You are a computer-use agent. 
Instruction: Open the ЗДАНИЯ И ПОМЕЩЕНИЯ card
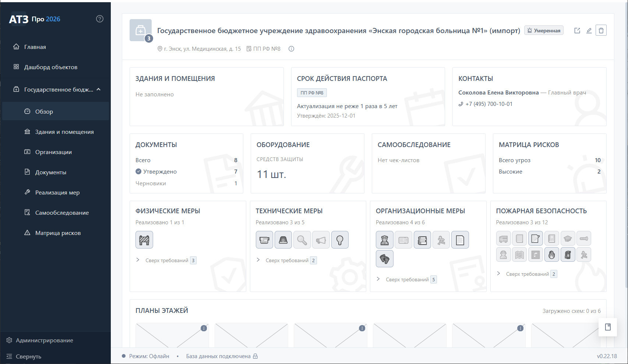click(207, 97)
